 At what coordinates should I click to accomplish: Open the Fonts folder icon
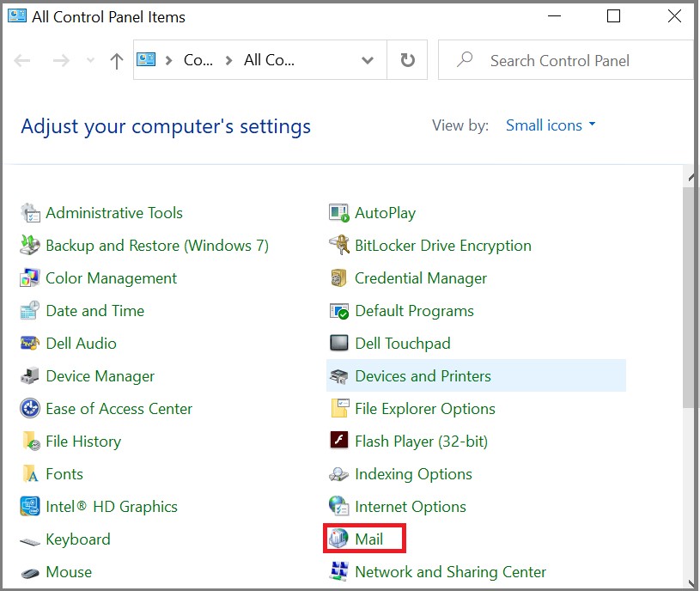(x=30, y=473)
